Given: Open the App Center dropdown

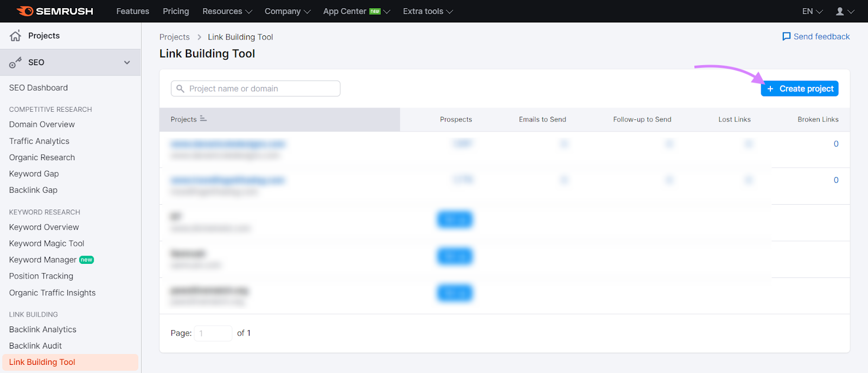Looking at the screenshot, I should pos(356,11).
